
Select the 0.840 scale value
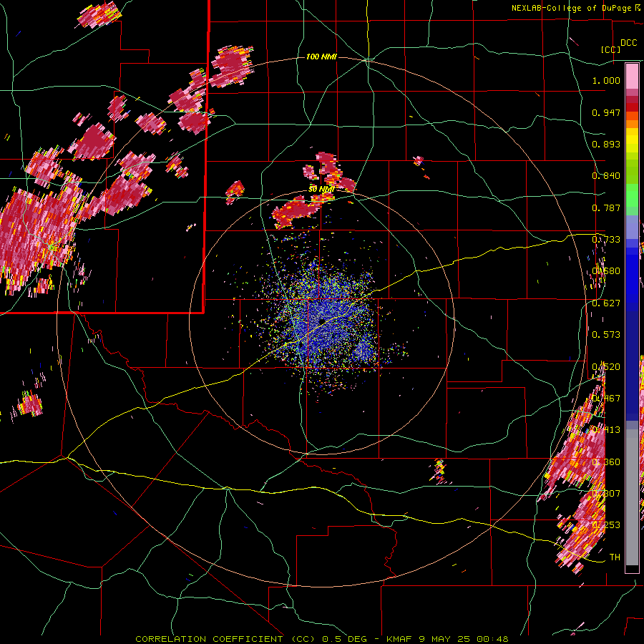(606, 176)
